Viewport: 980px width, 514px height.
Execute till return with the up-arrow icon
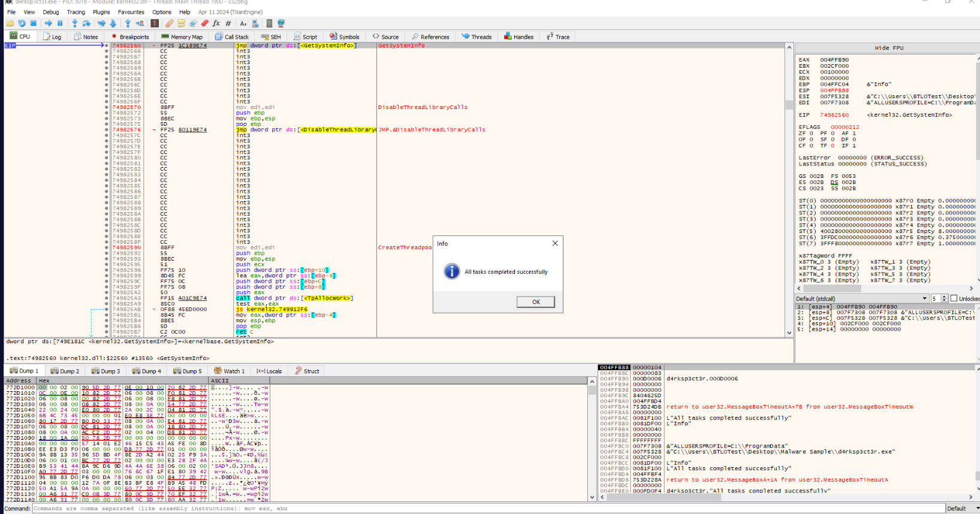point(128,23)
